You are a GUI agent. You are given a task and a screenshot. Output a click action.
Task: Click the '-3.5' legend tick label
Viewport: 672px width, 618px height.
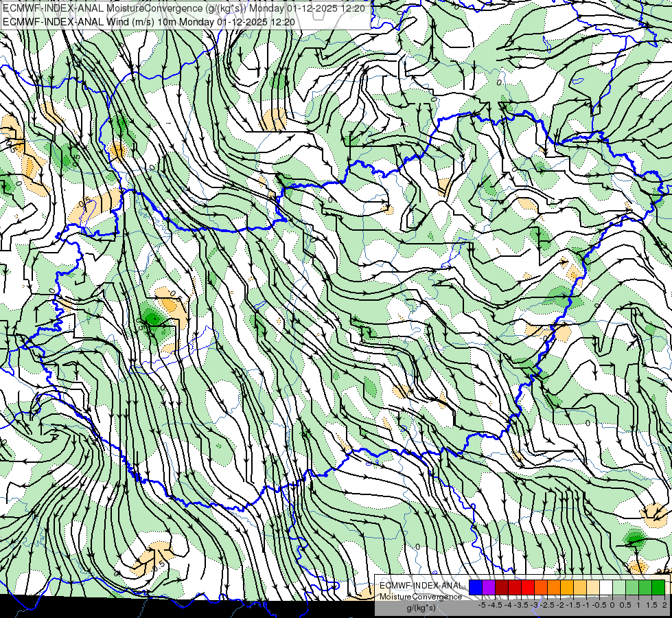coord(521,605)
